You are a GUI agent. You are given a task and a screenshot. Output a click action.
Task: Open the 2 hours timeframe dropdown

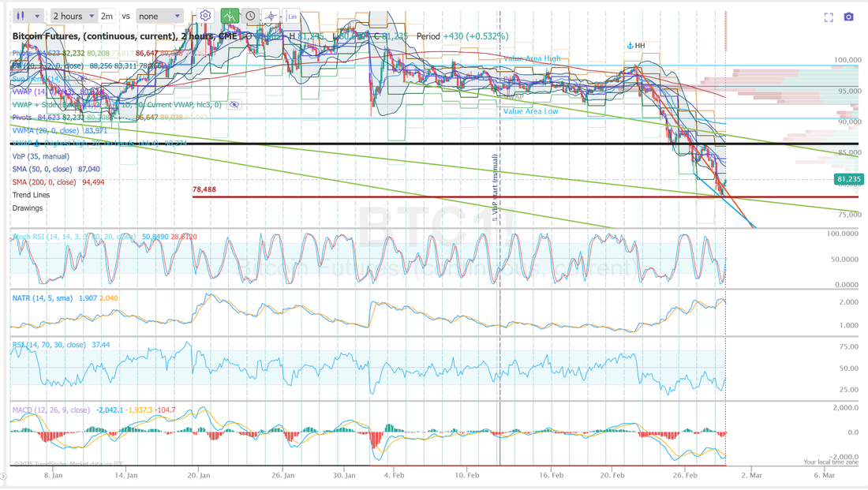(x=73, y=16)
